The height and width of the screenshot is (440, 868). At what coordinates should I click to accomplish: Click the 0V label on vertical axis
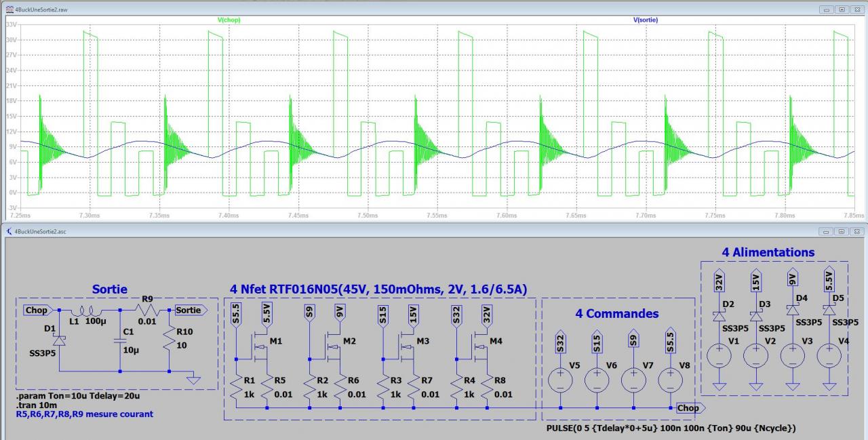tap(13, 193)
